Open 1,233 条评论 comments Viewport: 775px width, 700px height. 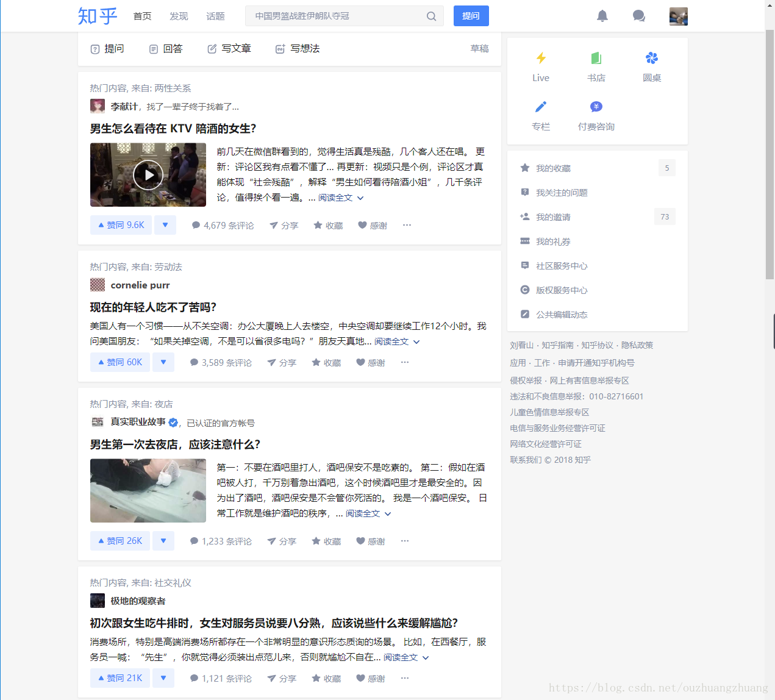[x=221, y=541]
